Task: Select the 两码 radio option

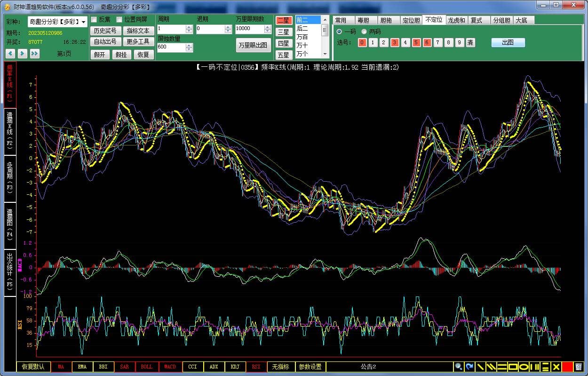Action: [x=364, y=32]
